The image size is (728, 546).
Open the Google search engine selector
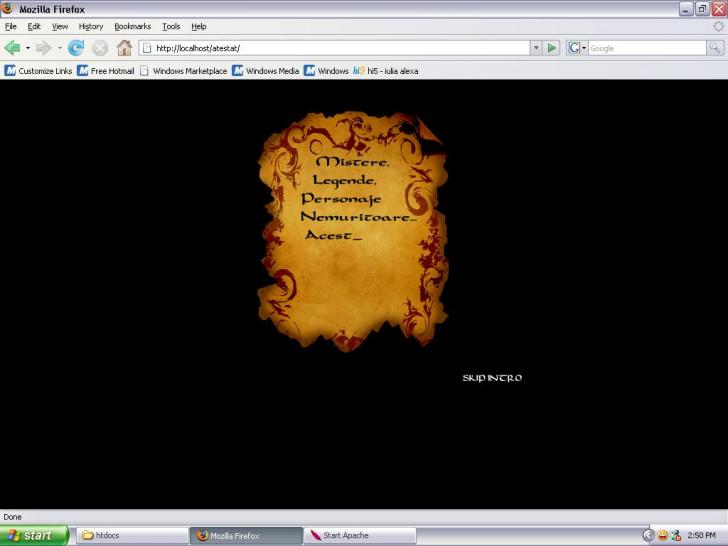(x=577, y=48)
